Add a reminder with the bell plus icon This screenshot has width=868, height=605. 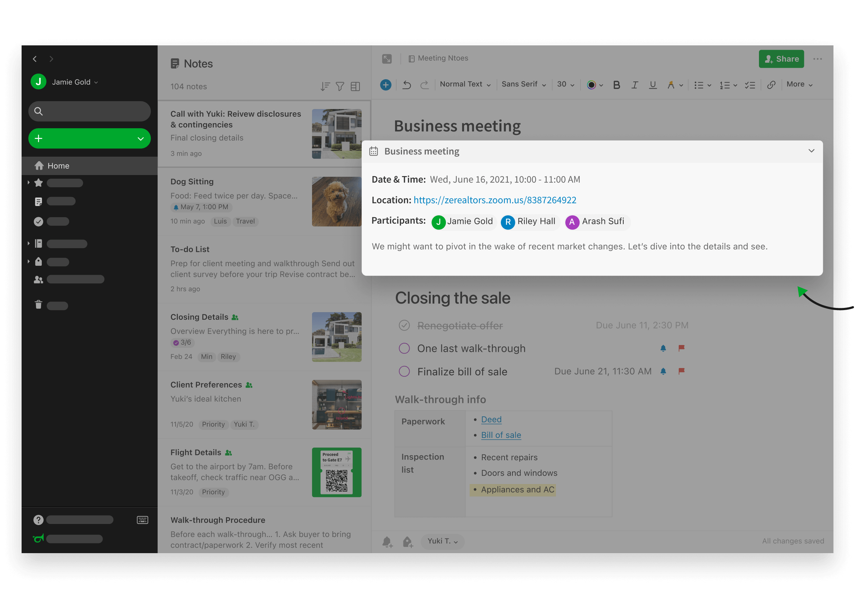click(x=387, y=541)
